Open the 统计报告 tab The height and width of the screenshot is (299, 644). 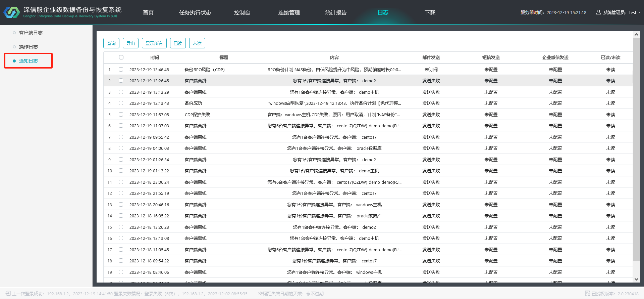click(x=336, y=12)
